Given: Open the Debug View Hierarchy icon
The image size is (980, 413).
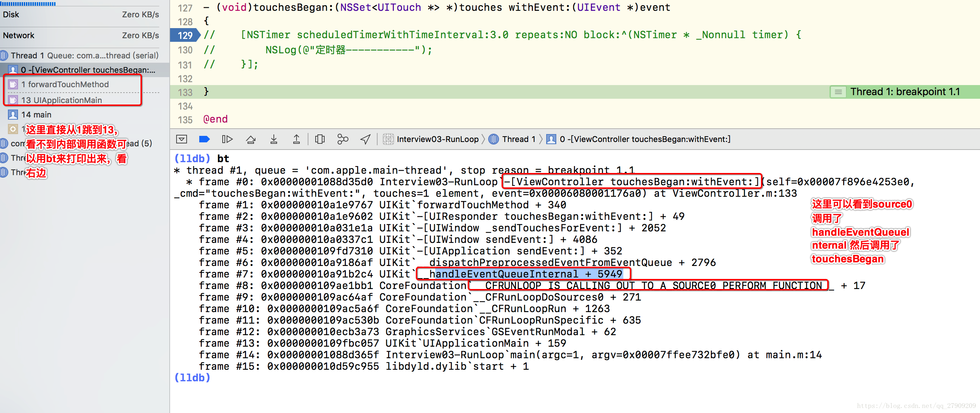Looking at the screenshot, I should (x=320, y=139).
